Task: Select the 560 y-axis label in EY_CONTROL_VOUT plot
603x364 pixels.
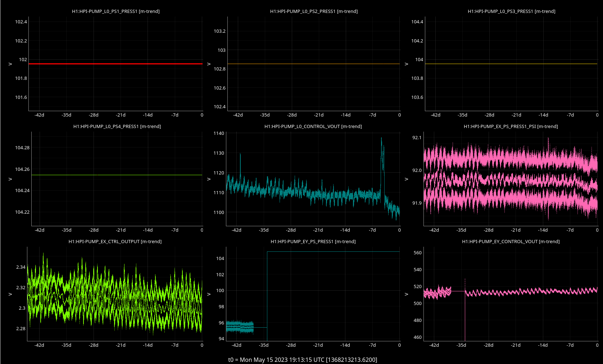Action: click(417, 252)
